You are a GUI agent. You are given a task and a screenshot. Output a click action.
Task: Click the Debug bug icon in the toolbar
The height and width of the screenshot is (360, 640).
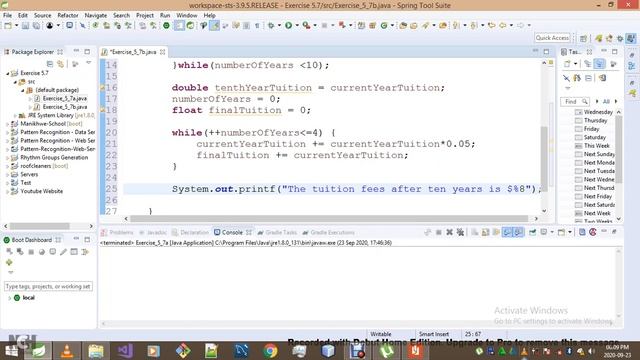271,26
